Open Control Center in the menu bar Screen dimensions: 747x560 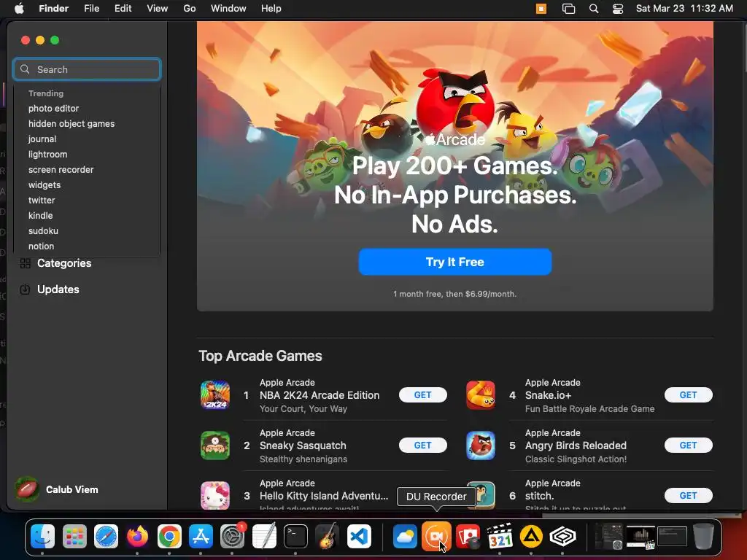coord(617,9)
